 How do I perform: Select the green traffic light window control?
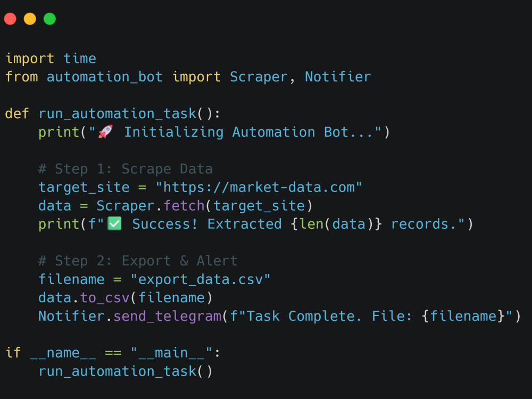tap(49, 18)
